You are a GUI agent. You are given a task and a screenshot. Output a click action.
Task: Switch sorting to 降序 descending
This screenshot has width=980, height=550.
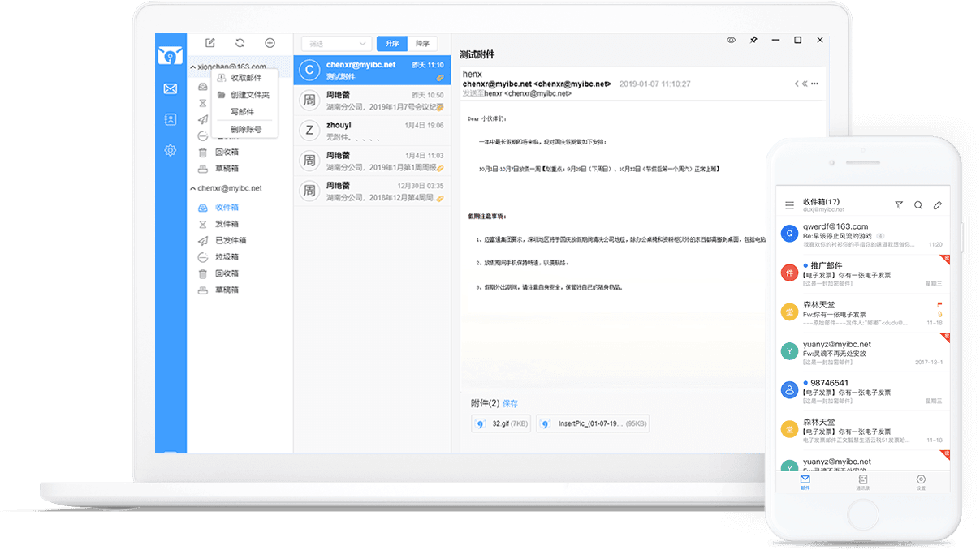tap(422, 44)
